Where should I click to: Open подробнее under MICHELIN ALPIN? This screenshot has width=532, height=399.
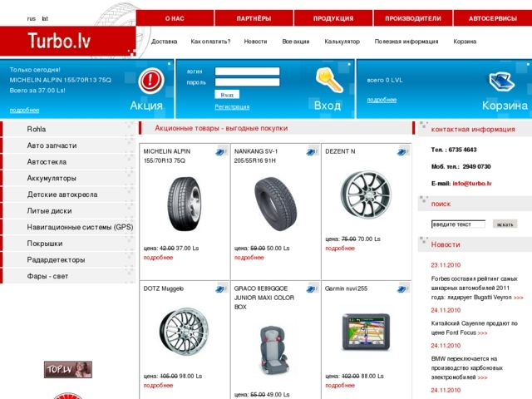click(158, 258)
